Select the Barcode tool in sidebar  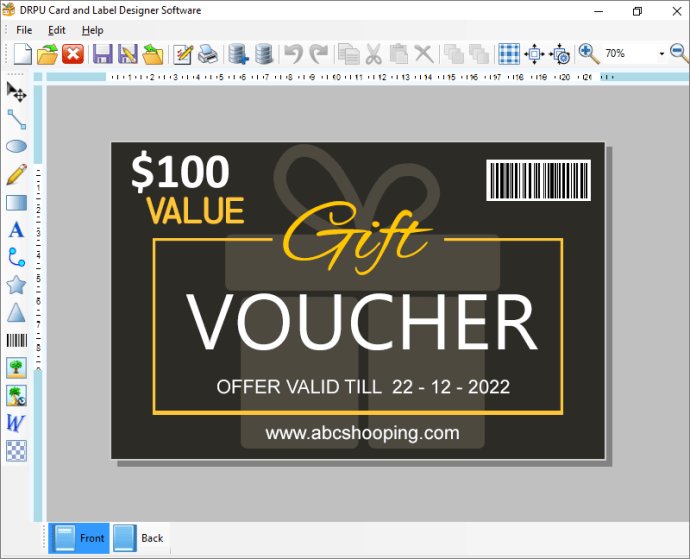pos(16,340)
